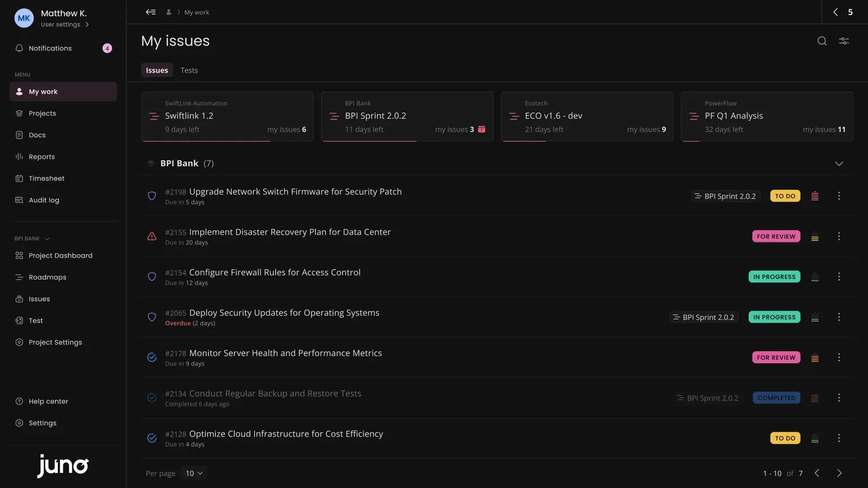Viewport: 868px width, 488px height.
Task: Change TO DO status of issue #2198
Action: [x=785, y=196]
